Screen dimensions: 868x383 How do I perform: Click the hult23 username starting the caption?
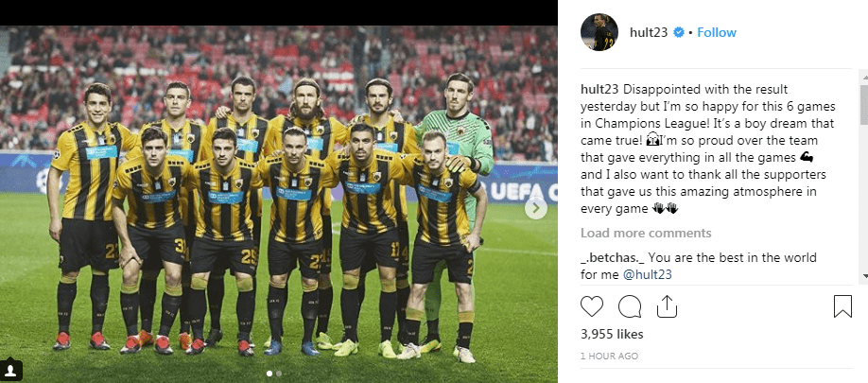tap(600, 89)
